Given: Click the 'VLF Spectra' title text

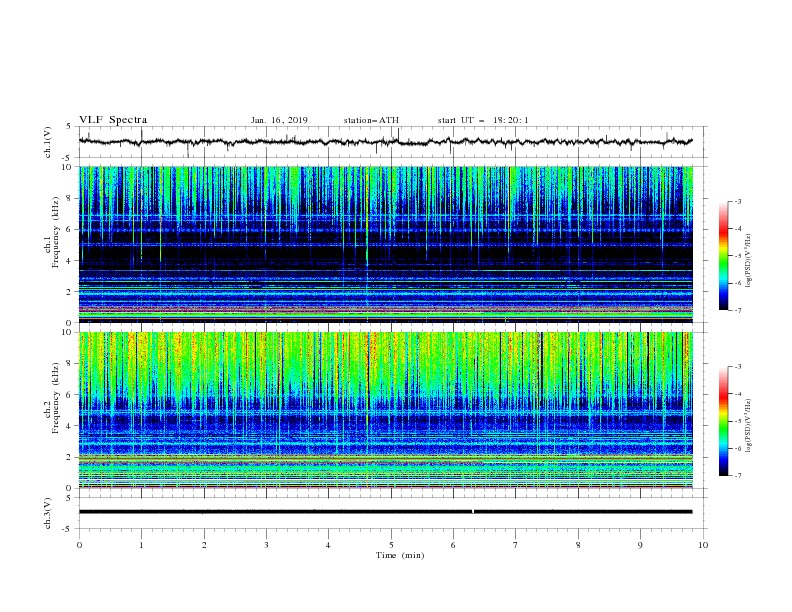Looking at the screenshot, I should click(x=113, y=120).
